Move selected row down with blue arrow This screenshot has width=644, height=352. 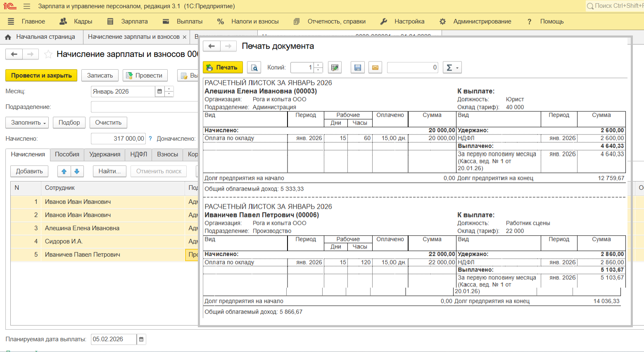click(x=77, y=171)
